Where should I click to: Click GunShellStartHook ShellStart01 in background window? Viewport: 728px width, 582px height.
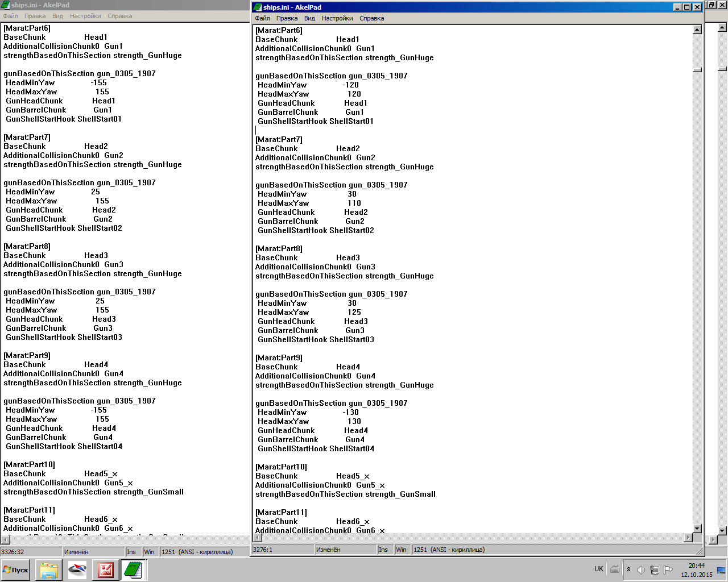coord(64,119)
